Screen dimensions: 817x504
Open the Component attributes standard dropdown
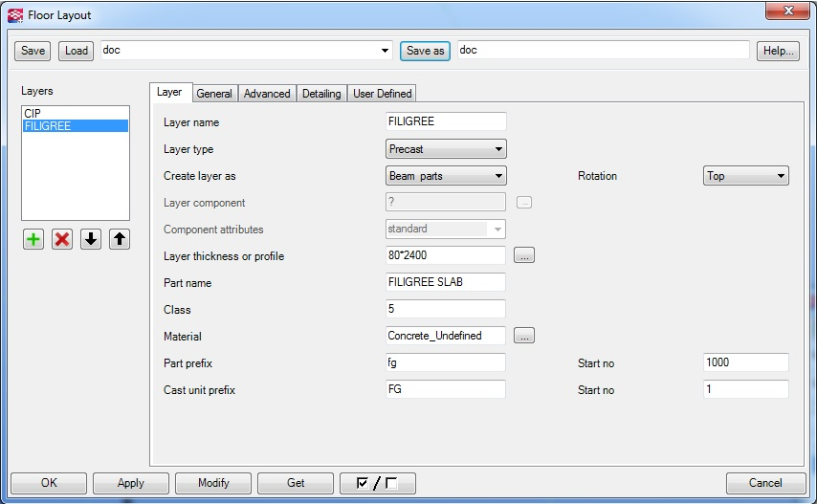click(x=446, y=230)
